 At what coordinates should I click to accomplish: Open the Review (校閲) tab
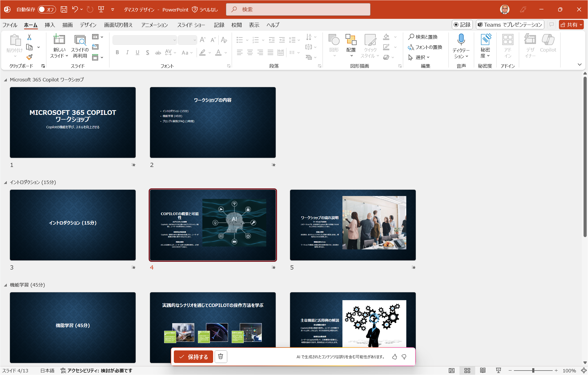(237, 25)
